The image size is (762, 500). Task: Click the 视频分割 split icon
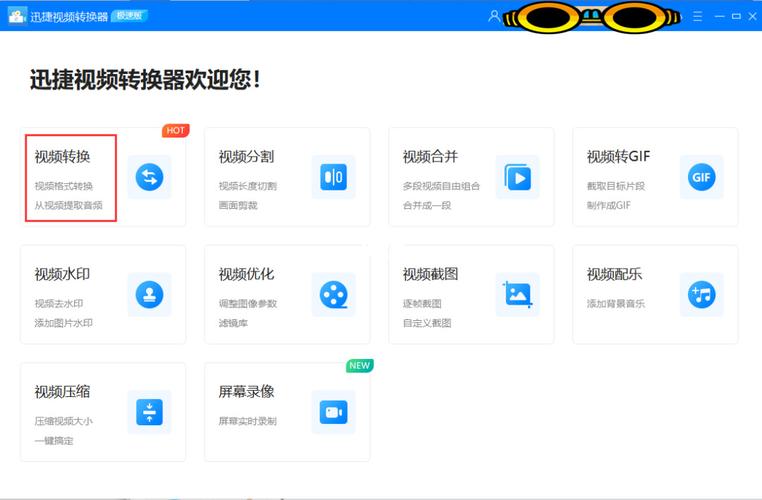point(334,177)
